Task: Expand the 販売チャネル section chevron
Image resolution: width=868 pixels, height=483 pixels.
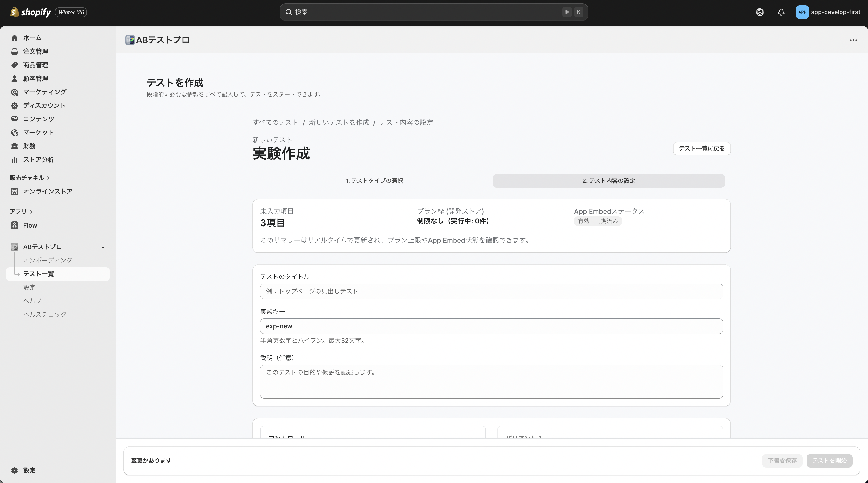Action: pyautogui.click(x=48, y=178)
